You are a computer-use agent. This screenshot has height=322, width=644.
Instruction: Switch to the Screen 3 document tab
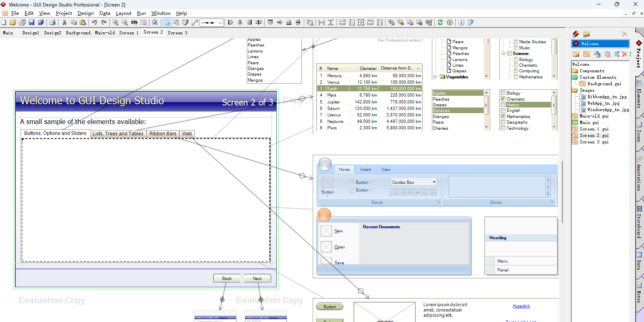pyautogui.click(x=177, y=33)
